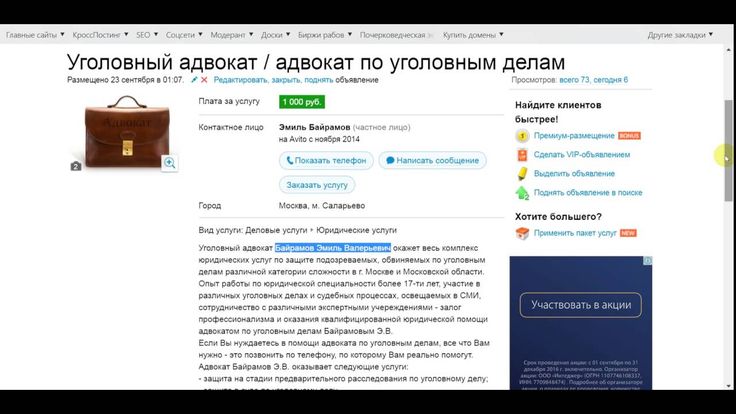The width and height of the screenshot is (736, 414).
Task: Click the yellow highlighter icon
Action: tap(522, 174)
